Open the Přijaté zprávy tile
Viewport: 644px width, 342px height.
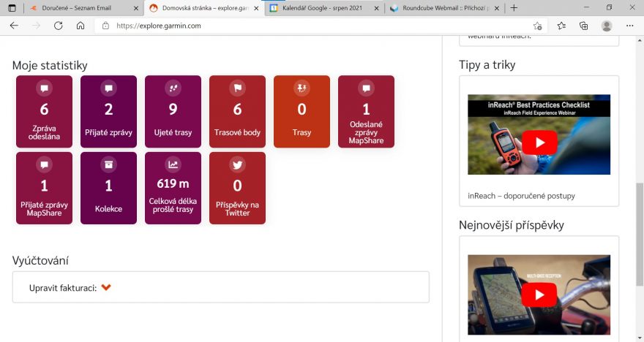108,112
